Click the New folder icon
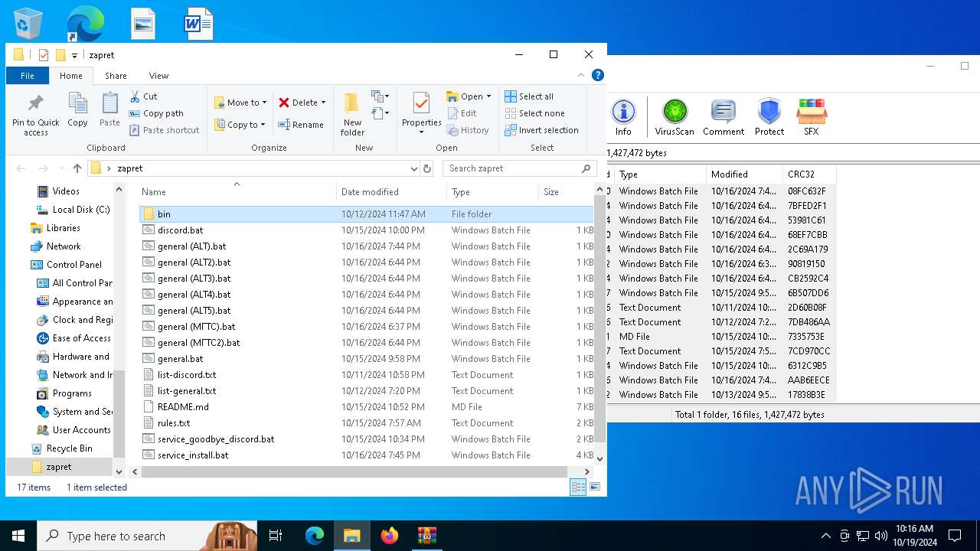 pos(352,114)
